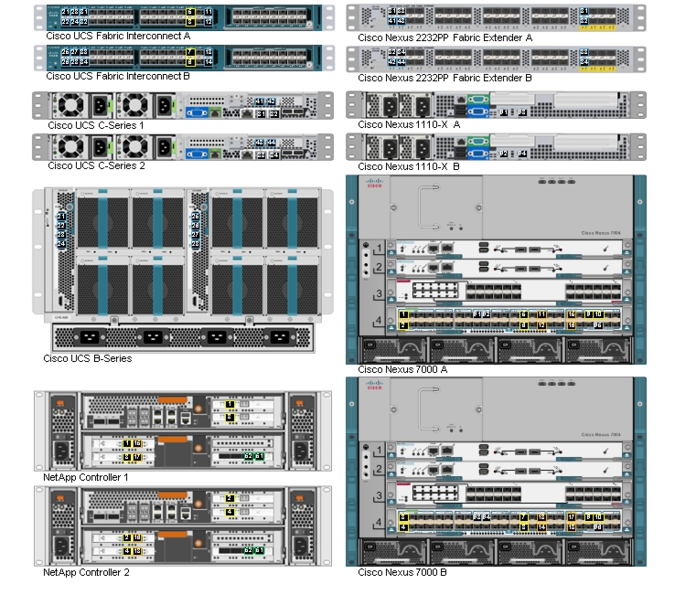Select the Nexus 7000 B chassis image
The width and height of the screenshot is (675, 616).
(496, 472)
